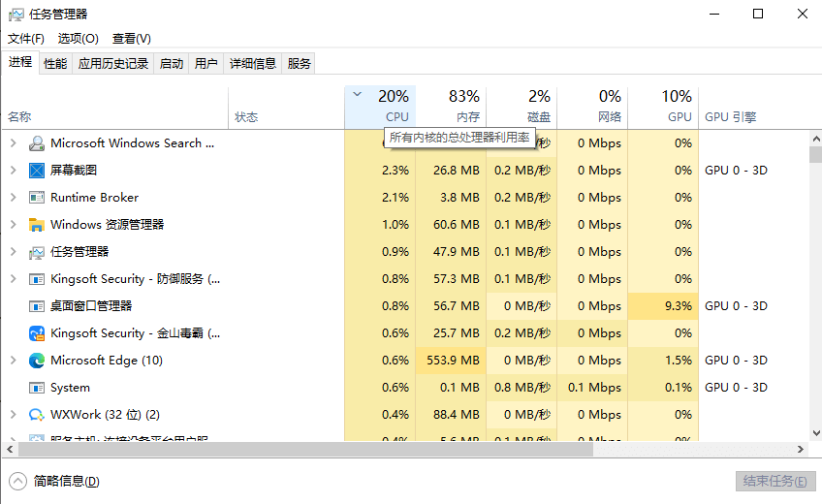Click the Kingsoft Security 防御服务 icon
This screenshot has height=504, width=822.
point(36,279)
